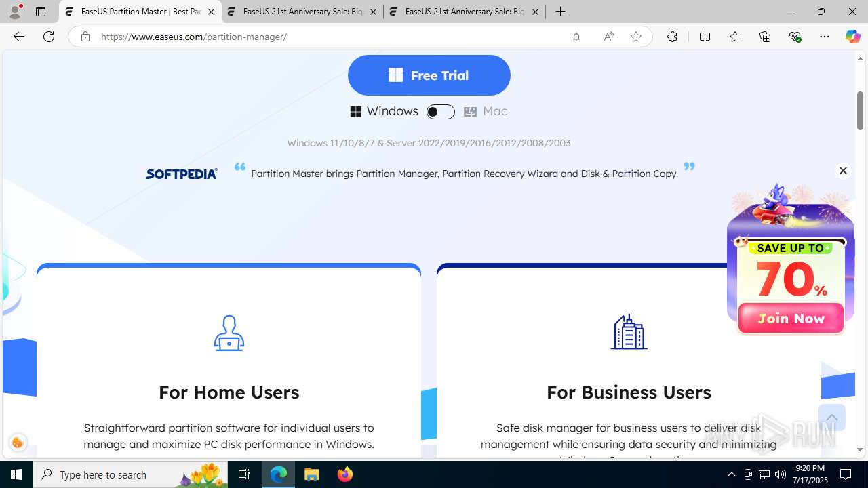Image resolution: width=868 pixels, height=488 pixels.
Task: Close the third Anniversary Sale tab
Action: (x=535, y=12)
